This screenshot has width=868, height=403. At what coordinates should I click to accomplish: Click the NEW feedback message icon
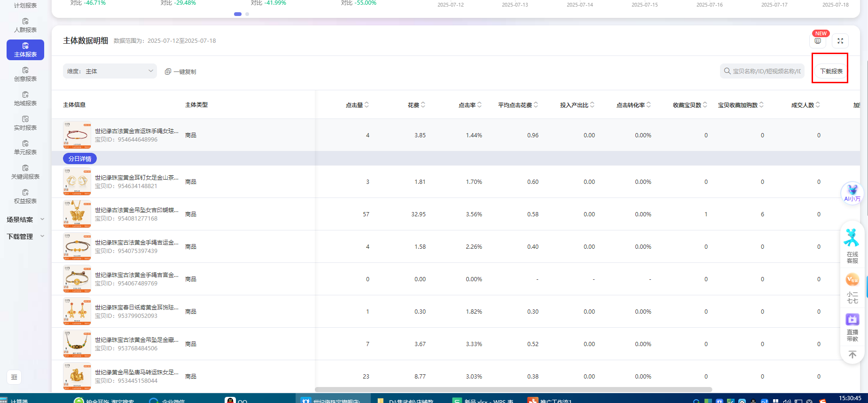818,41
